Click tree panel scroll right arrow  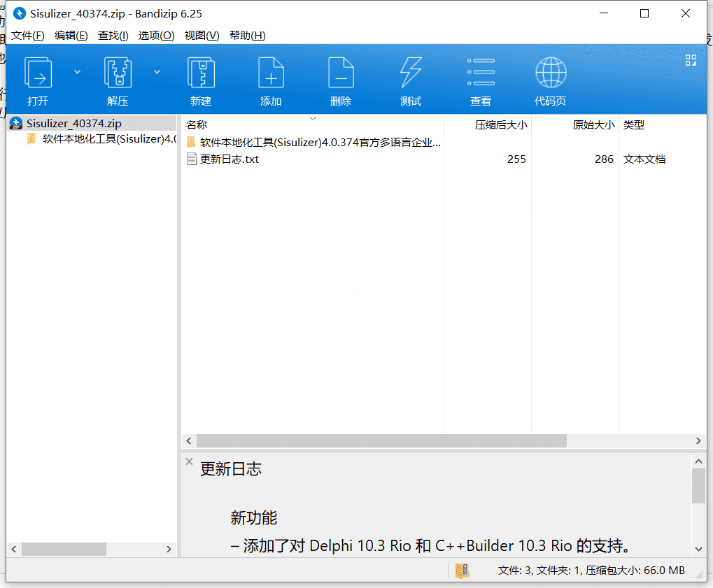click(x=169, y=549)
